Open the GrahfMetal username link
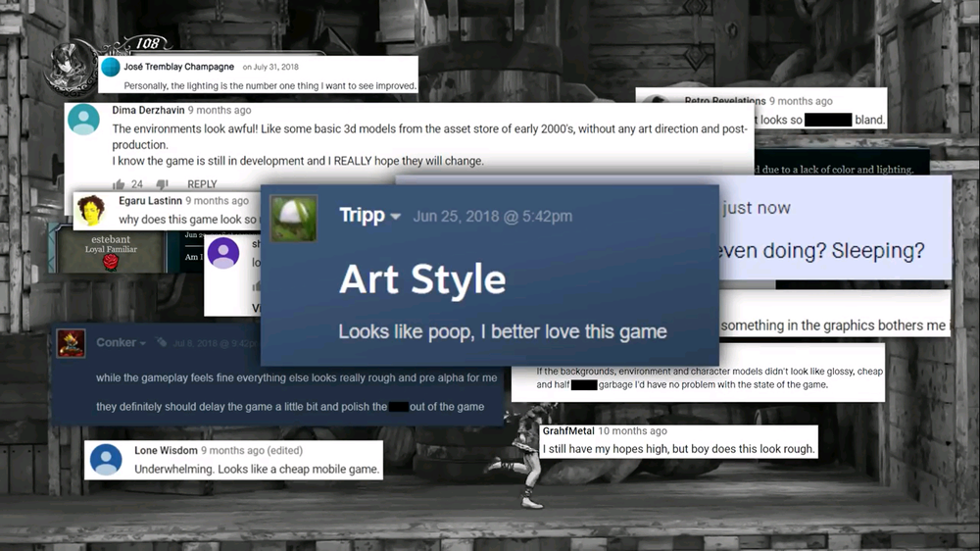The image size is (980, 551). tap(567, 431)
